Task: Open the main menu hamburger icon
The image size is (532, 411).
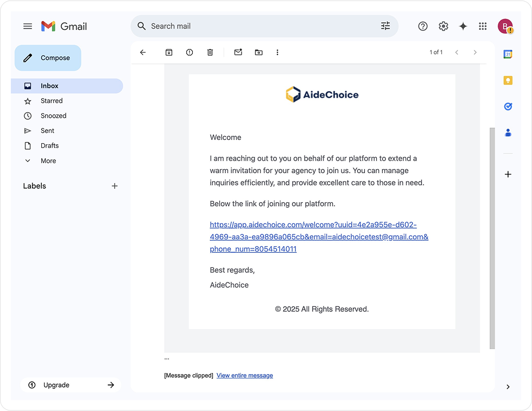Action: tap(28, 26)
